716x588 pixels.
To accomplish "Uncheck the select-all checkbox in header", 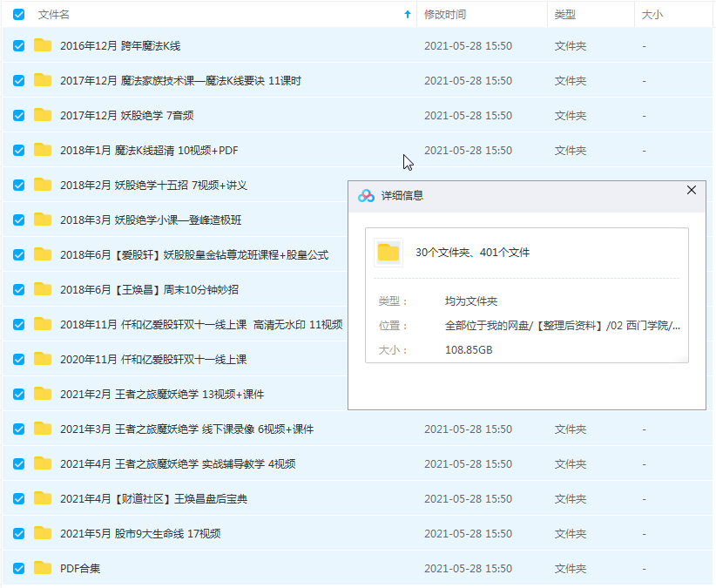I will pos(17,15).
